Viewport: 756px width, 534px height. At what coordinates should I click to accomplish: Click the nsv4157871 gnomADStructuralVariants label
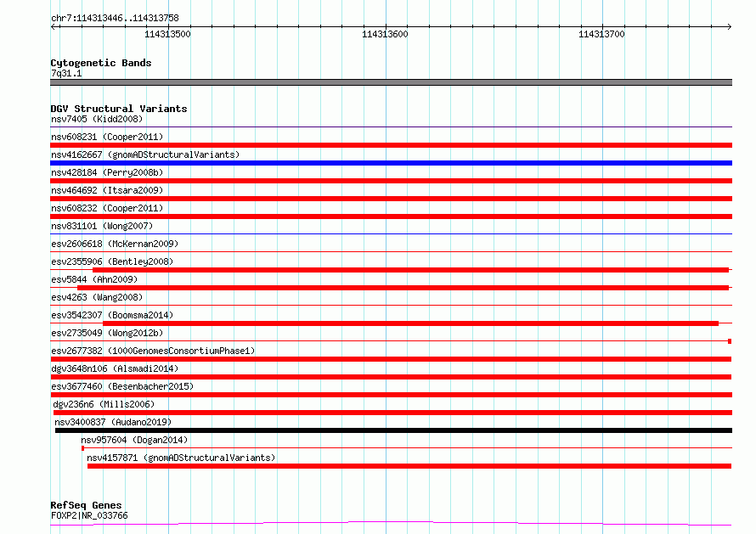(181, 458)
